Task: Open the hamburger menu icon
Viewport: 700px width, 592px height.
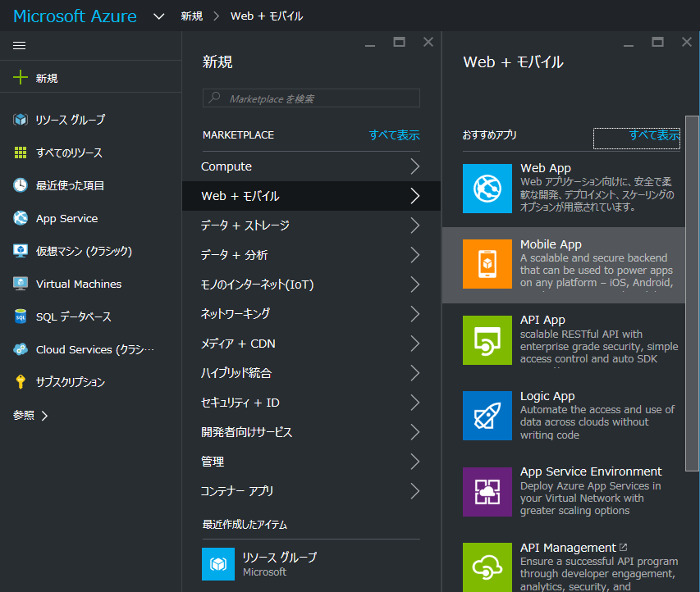Action: point(19,45)
